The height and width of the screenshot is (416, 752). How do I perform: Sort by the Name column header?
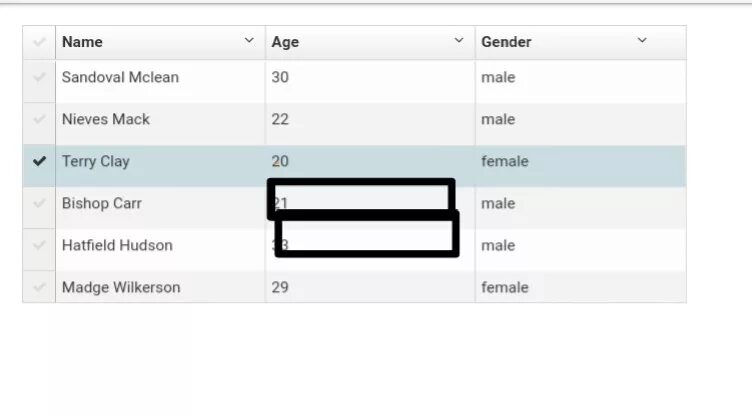click(82, 42)
